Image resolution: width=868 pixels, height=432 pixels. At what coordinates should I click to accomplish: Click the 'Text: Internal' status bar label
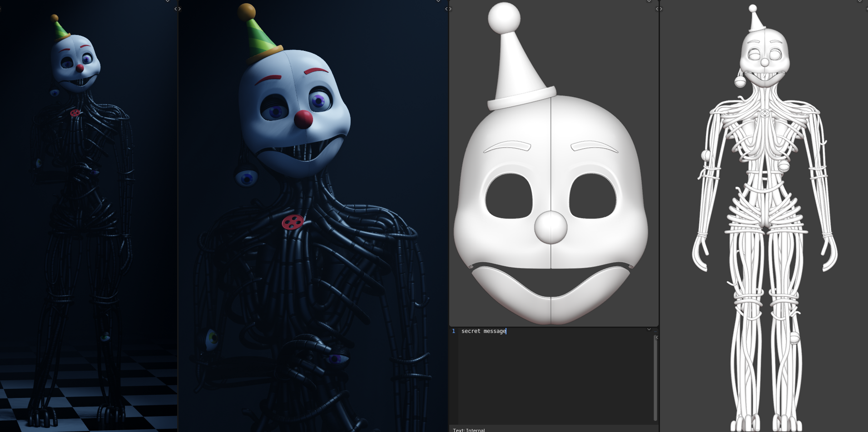coord(468,430)
